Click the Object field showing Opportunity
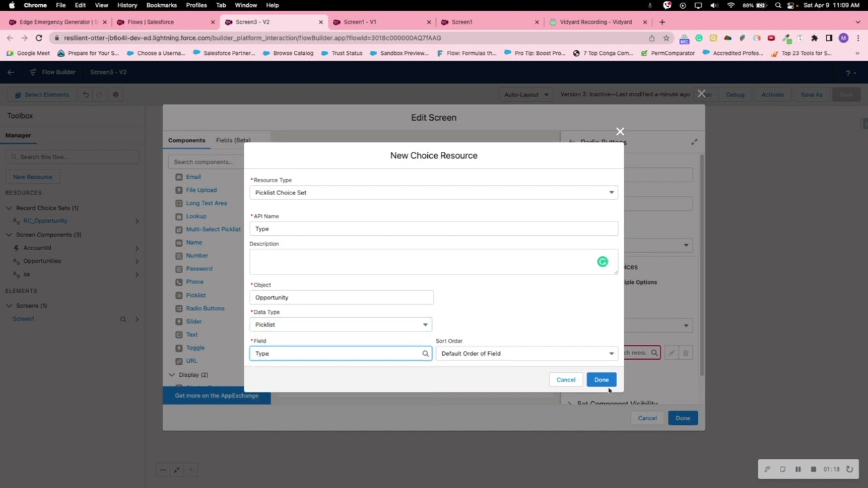The height and width of the screenshot is (488, 868). 341,298
